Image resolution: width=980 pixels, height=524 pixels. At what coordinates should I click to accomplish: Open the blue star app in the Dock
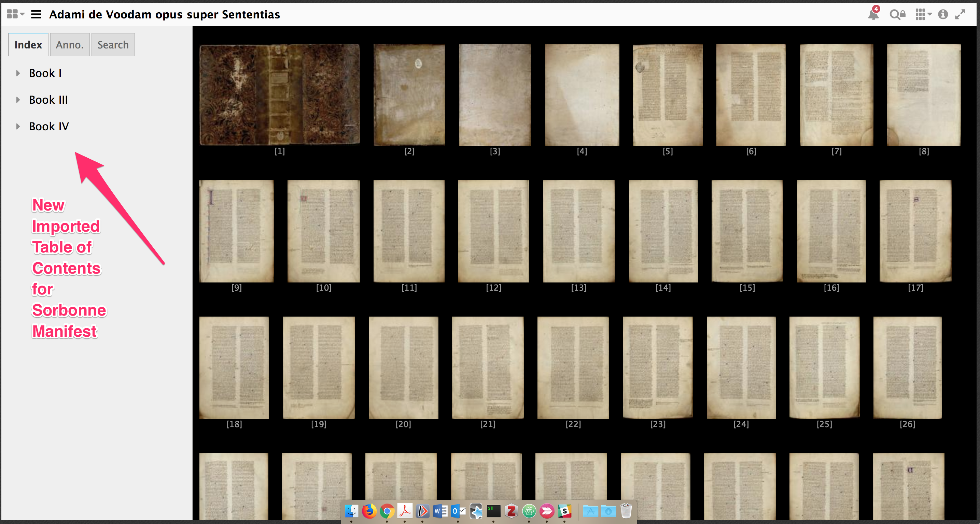coord(476,511)
